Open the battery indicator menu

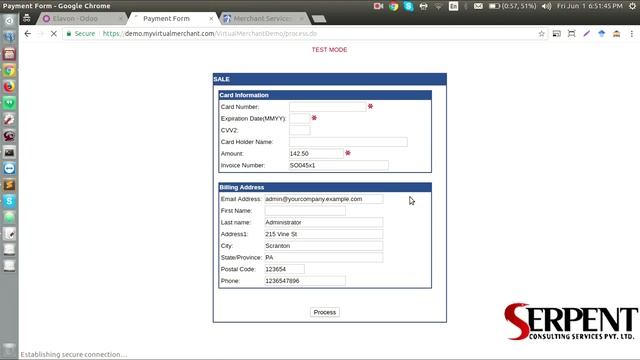tap(512, 6)
